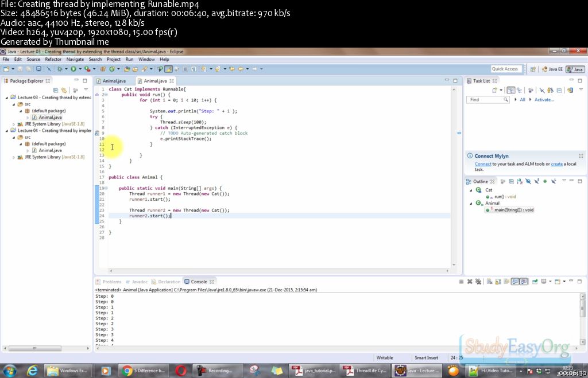Click the New file wizard icon in the toolbar

pos(6,69)
